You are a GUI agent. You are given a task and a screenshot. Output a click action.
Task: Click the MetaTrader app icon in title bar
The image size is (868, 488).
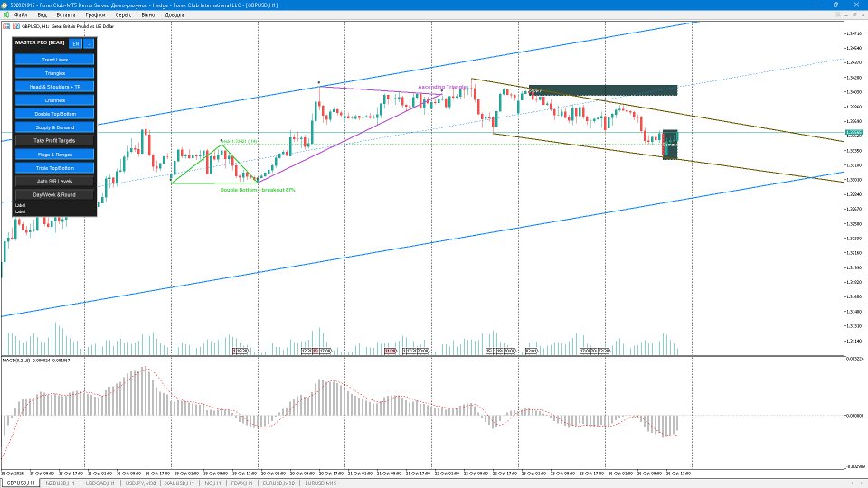[5, 5]
